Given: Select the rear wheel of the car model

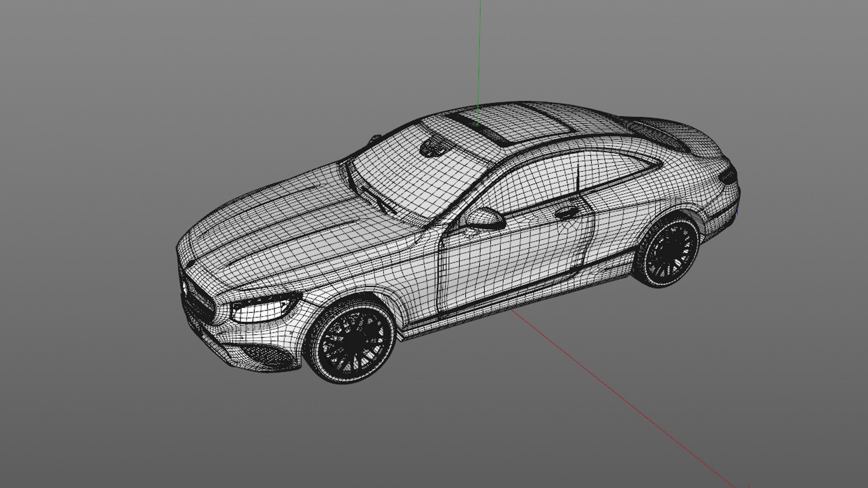Looking at the screenshot, I should (x=667, y=252).
